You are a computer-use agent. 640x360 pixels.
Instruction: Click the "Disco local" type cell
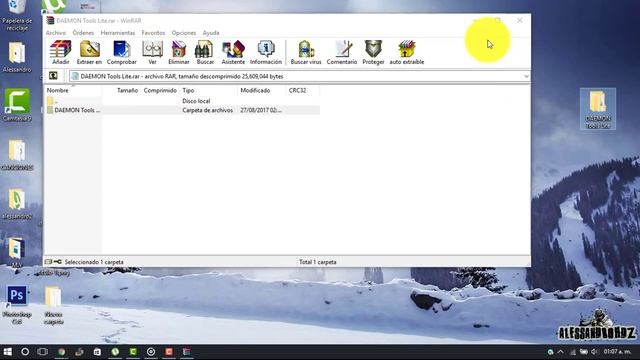point(196,101)
